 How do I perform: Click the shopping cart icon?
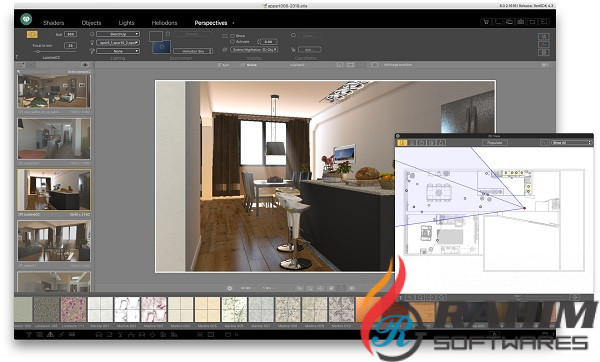pyautogui.click(x=486, y=22)
